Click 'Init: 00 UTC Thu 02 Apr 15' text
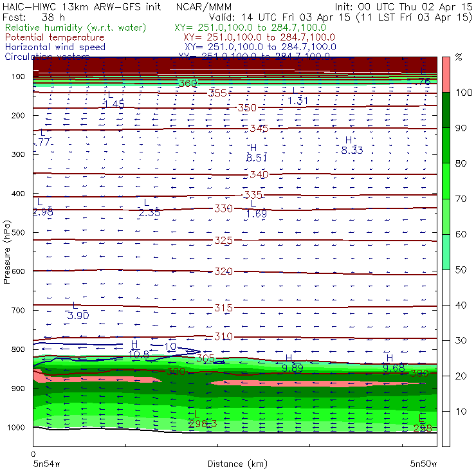The height and width of the screenshot is (476, 476). click(x=404, y=6)
